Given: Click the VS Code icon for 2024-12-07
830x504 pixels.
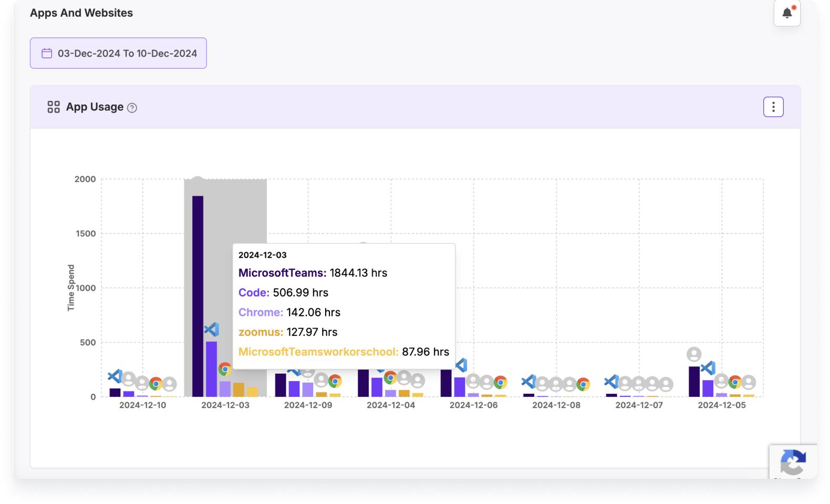Looking at the screenshot, I should tap(611, 382).
